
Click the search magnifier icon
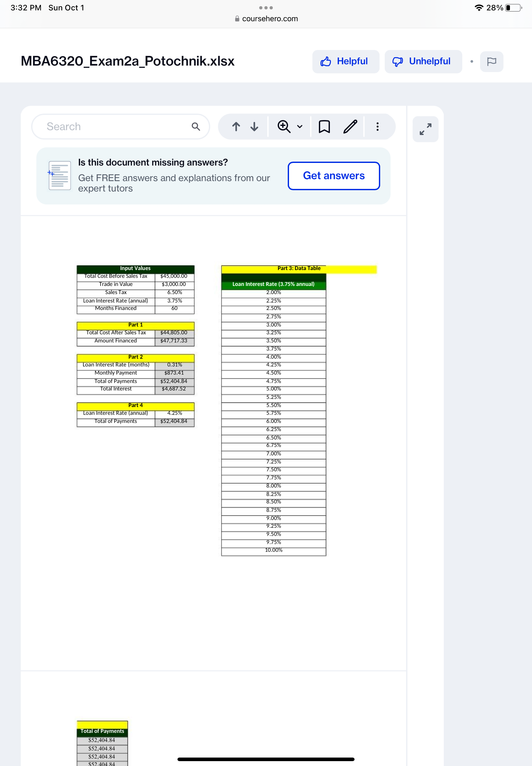tap(196, 126)
